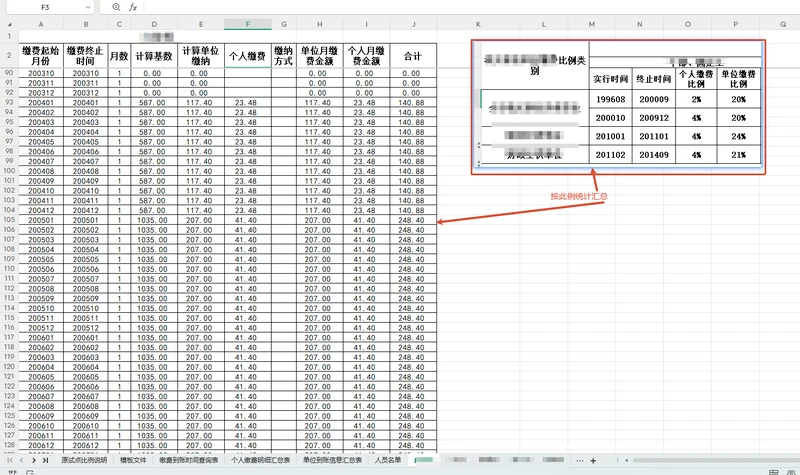Select row 105 header
The height and width of the screenshot is (475, 800).
pos(9,220)
